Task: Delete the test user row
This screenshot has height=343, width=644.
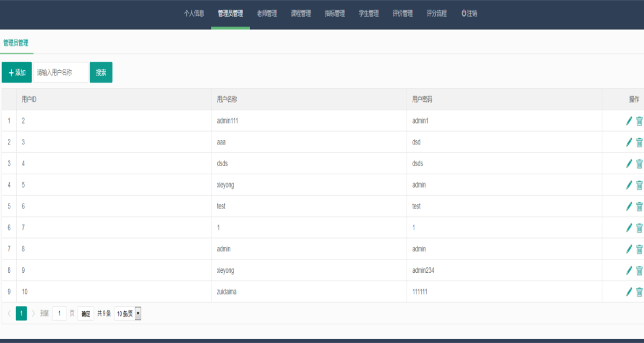Action: click(639, 206)
